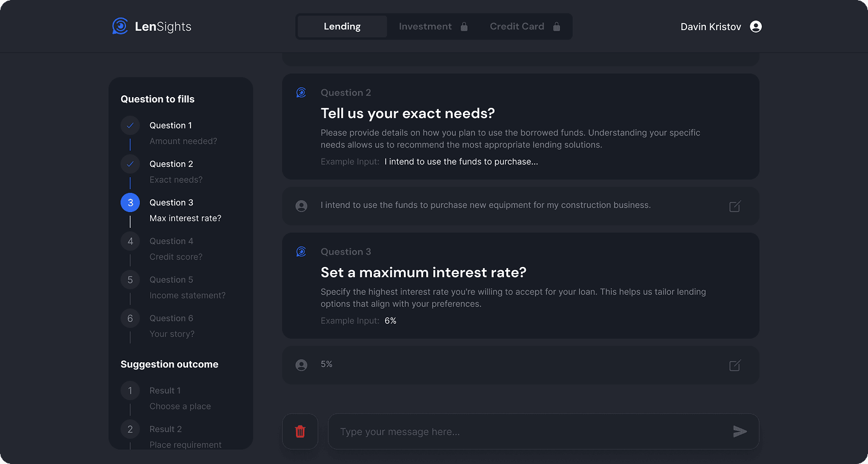Focus the Type your message input
This screenshot has width=868, height=464.
pyautogui.click(x=530, y=431)
